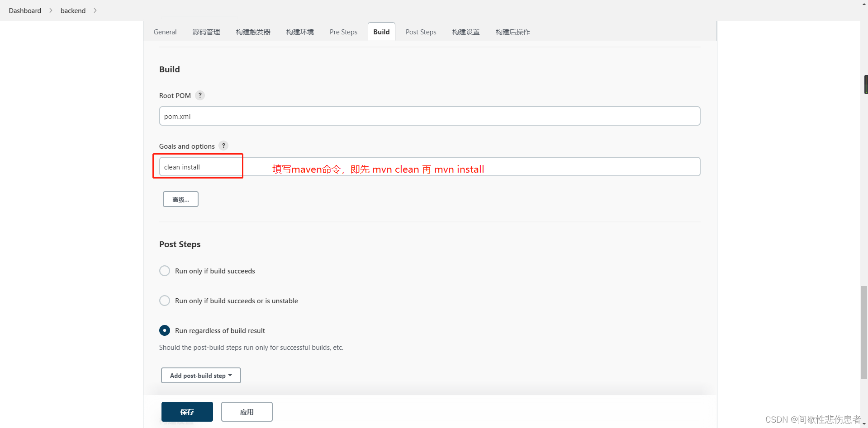Select Run regardless of build result

[165, 330]
